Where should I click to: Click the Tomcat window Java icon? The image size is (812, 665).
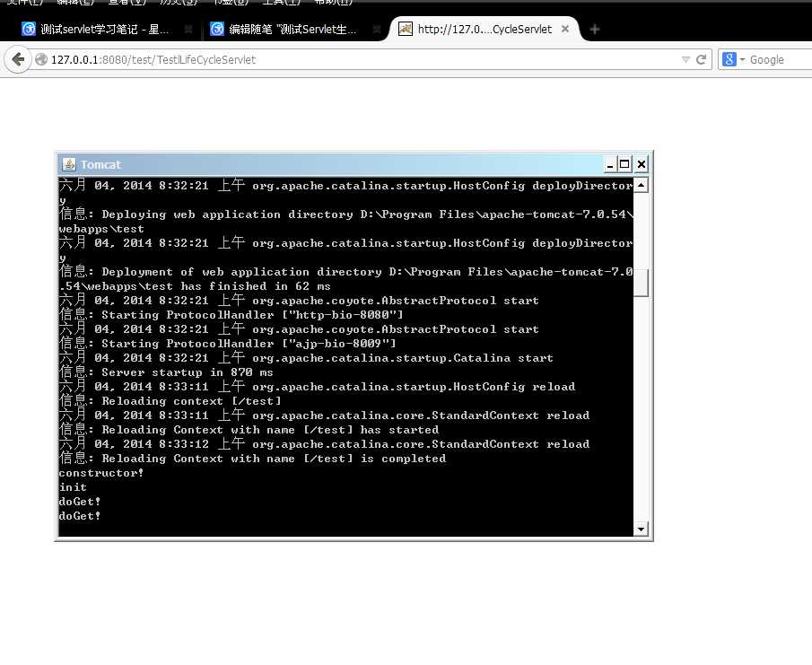tap(69, 164)
